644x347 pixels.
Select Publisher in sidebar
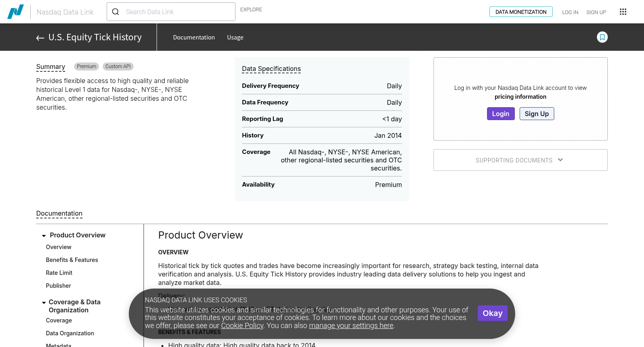point(58,286)
